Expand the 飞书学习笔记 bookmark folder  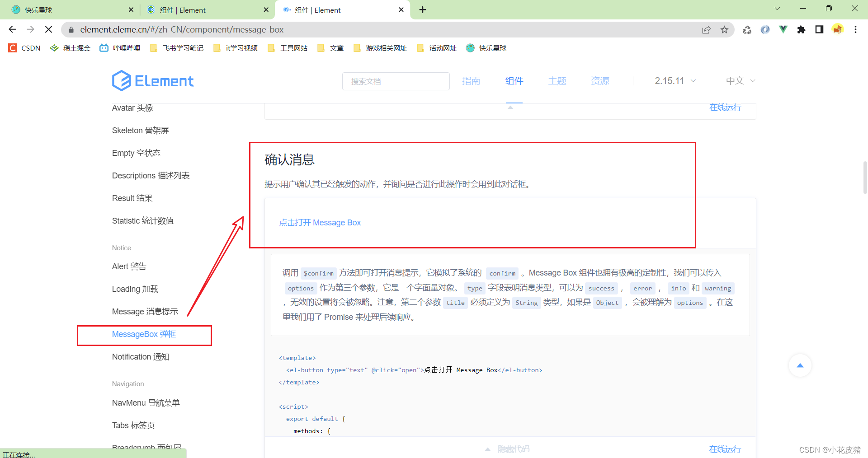tap(177, 48)
